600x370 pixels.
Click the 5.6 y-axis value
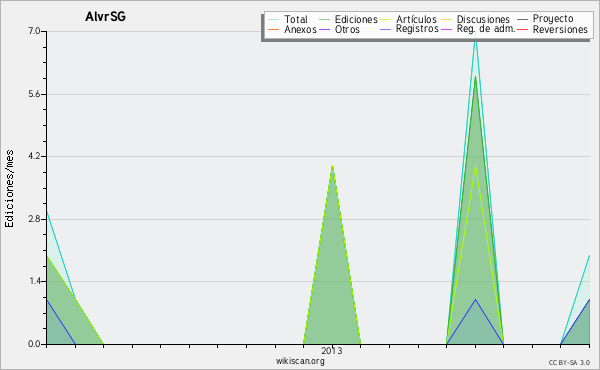[x=34, y=94]
